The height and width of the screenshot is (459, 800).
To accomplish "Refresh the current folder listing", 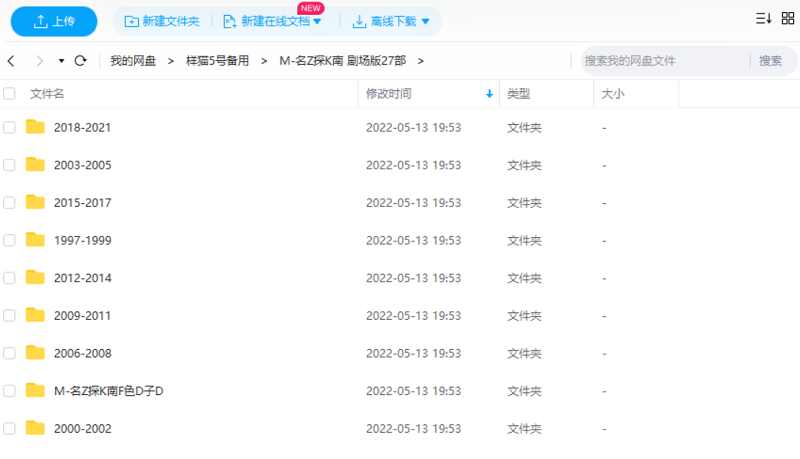I will [81, 61].
